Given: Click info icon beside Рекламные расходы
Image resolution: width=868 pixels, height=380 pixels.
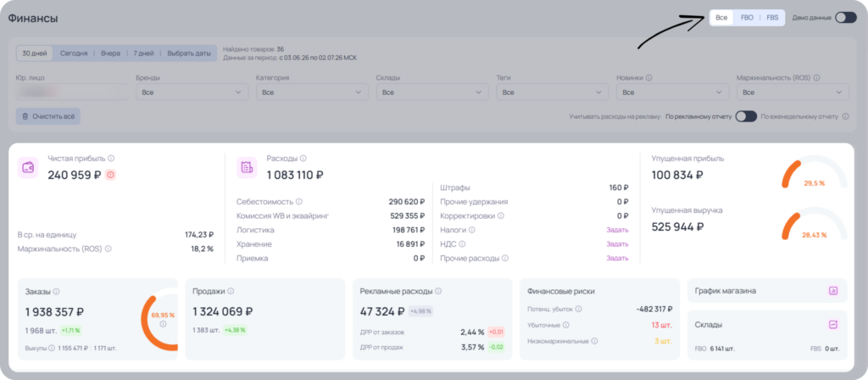Looking at the screenshot, I should (438, 291).
